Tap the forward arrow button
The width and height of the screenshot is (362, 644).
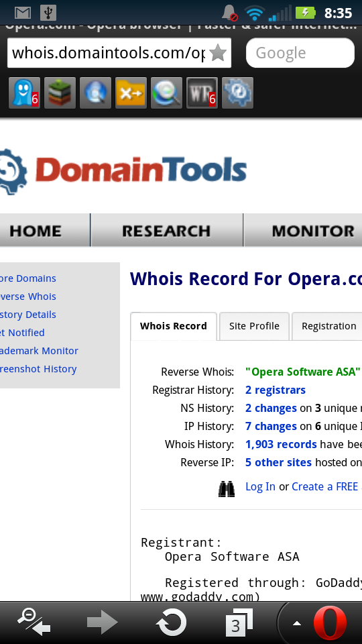tap(102, 623)
